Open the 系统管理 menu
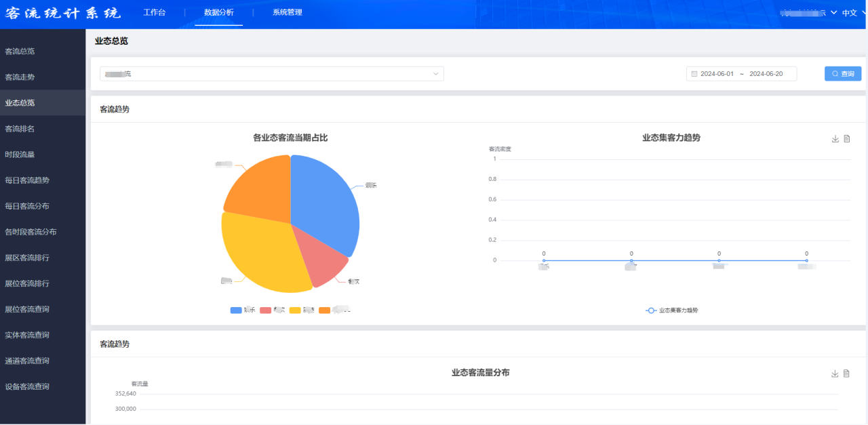This screenshot has width=868, height=425. (x=287, y=12)
